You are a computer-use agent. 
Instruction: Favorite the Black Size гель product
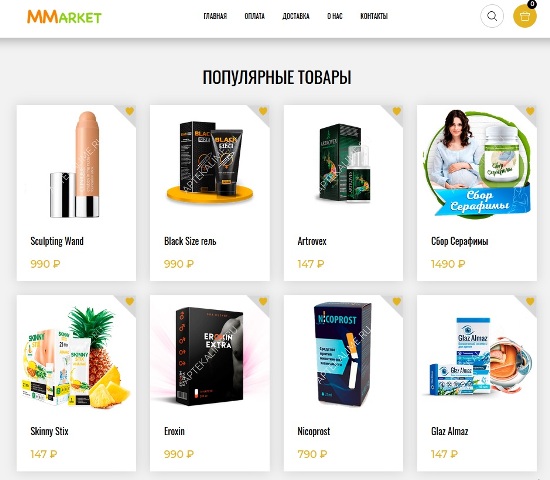[x=263, y=111]
